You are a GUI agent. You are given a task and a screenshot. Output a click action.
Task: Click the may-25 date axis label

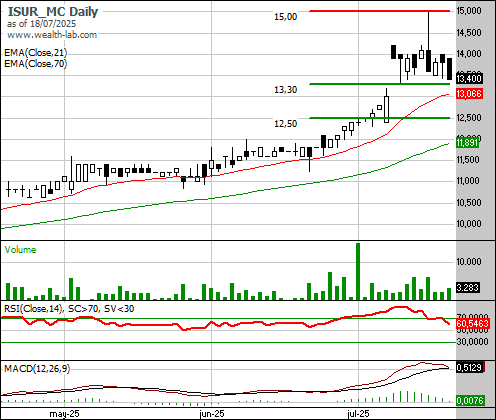point(64,414)
